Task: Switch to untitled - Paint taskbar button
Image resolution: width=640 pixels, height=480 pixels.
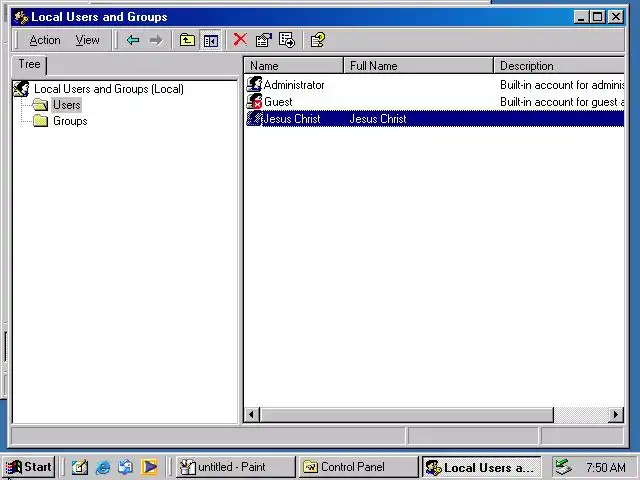Action: click(x=236, y=467)
